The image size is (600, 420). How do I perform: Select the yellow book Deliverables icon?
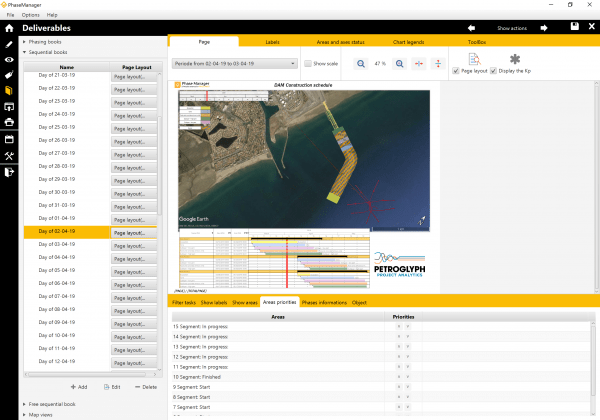coord(9,90)
